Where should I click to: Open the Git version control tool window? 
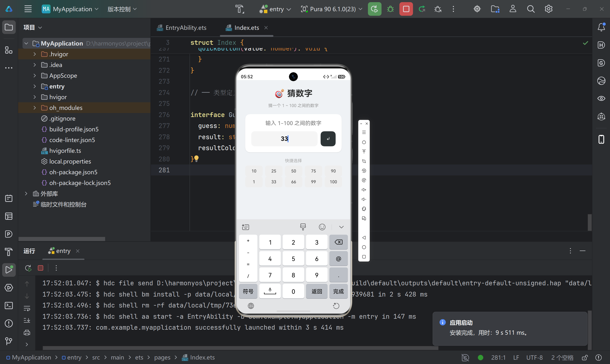(9, 341)
